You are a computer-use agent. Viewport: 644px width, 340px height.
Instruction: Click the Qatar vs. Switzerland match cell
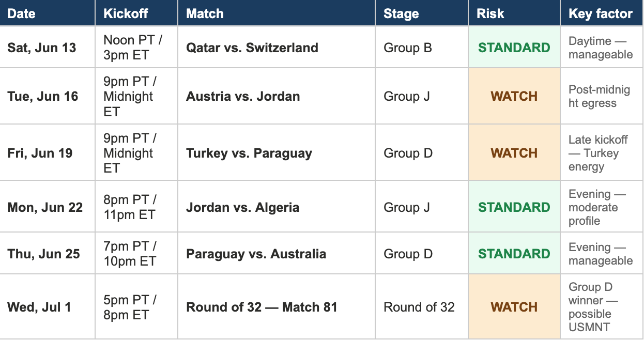(x=277, y=47)
